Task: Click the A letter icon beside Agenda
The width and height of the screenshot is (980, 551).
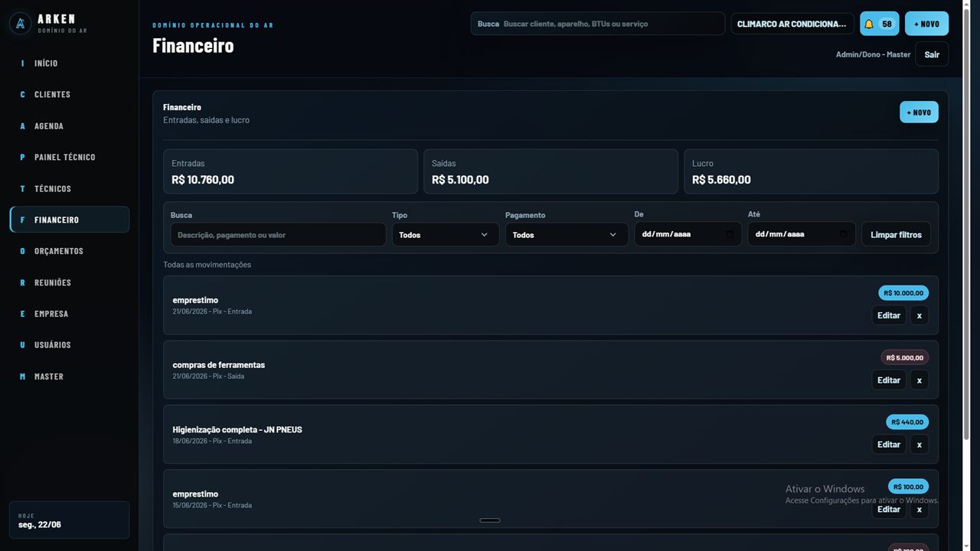Action: tap(22, 126)
